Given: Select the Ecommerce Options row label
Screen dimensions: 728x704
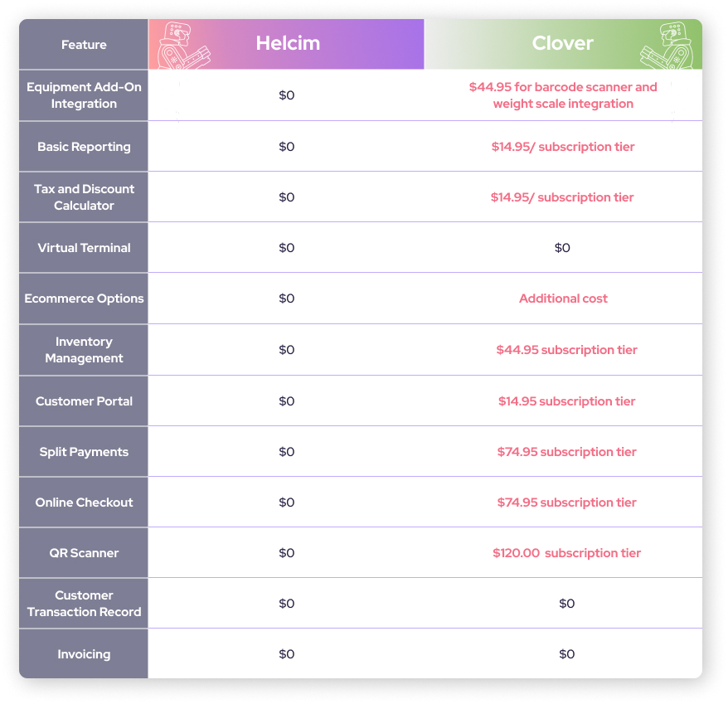Looking at the screenshot, I should coord(84,299).
